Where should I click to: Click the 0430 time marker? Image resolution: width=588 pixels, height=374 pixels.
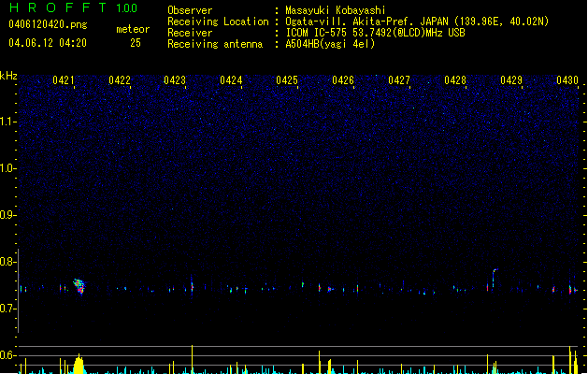(567, 80)
